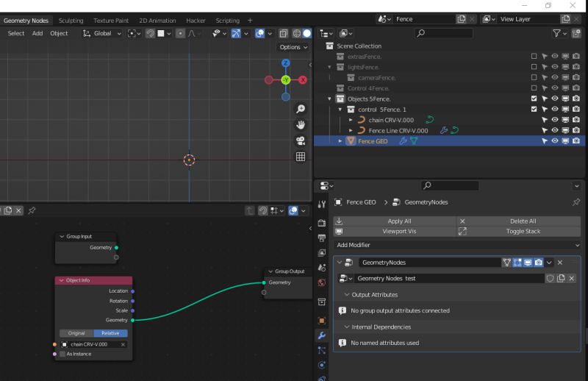Enable the extrasFence collection checkbox
The image size is (588, 381).
[534, 57]
